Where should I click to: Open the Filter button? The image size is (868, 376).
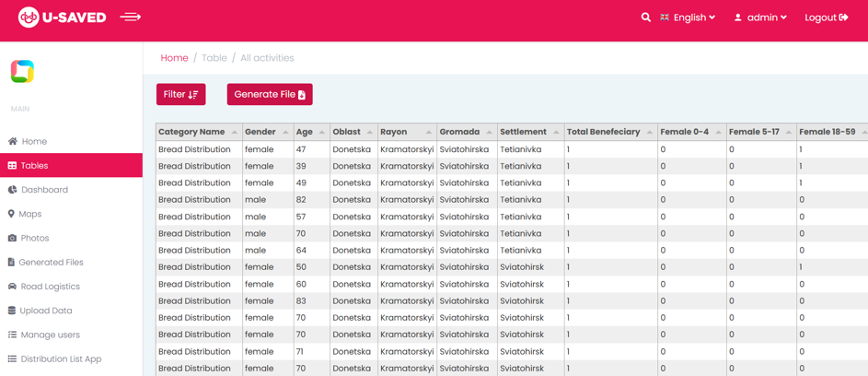point(180,94)
